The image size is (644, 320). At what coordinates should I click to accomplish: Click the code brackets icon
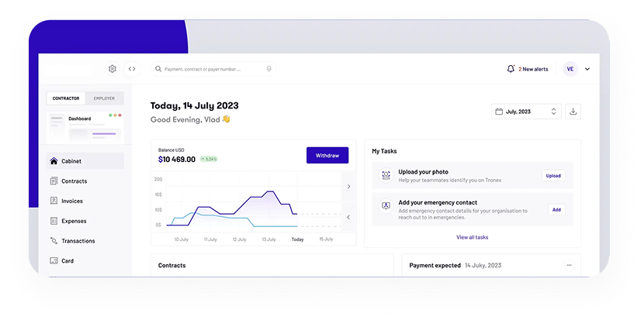[x=132, y=69]
